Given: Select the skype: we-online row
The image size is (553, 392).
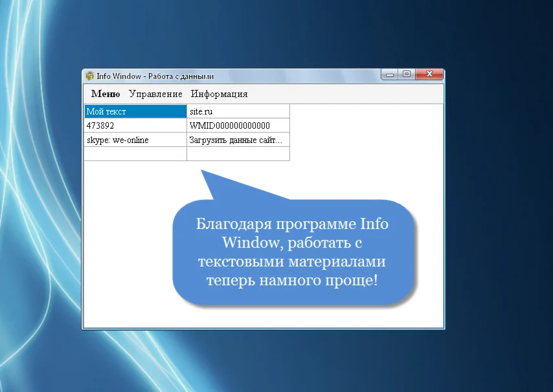Looking at the screenshot, I should pyautogui.click(x=135, y=139).
